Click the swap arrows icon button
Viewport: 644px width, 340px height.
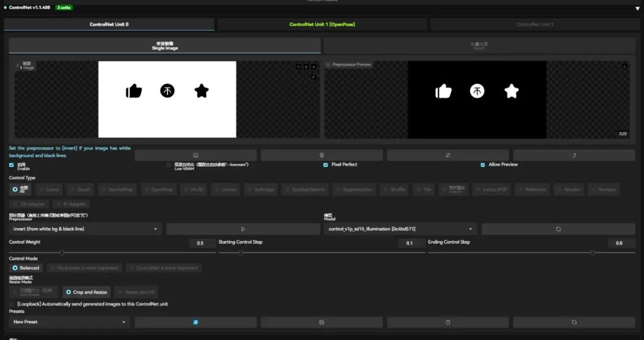click(x=448, y=155)
